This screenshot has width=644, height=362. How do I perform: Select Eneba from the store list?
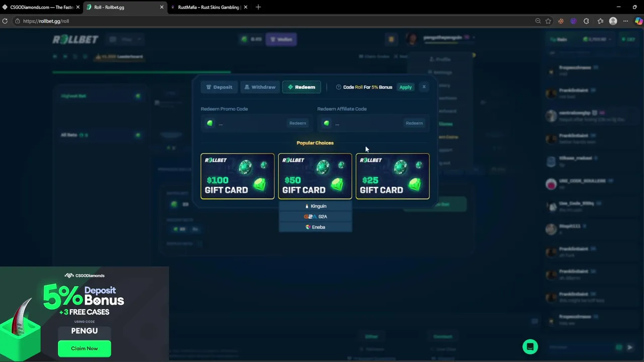coord(315,227)
